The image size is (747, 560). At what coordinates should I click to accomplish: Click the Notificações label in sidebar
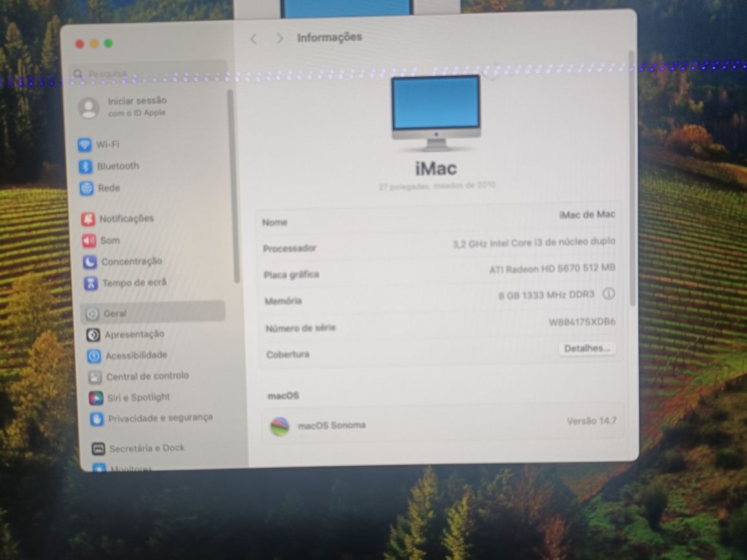tap(127, 218)
